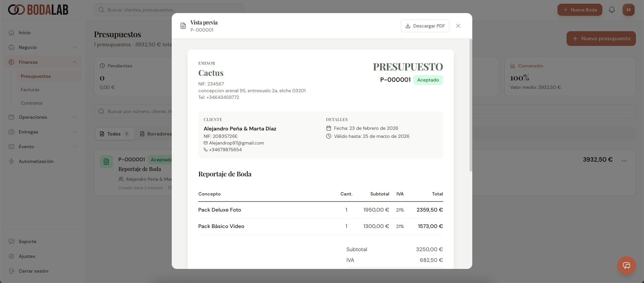The height and width of the screenshot is (283, 644).
Task: Click the Concepto column header
Action: pyautogui.click(x=209, y=194)
